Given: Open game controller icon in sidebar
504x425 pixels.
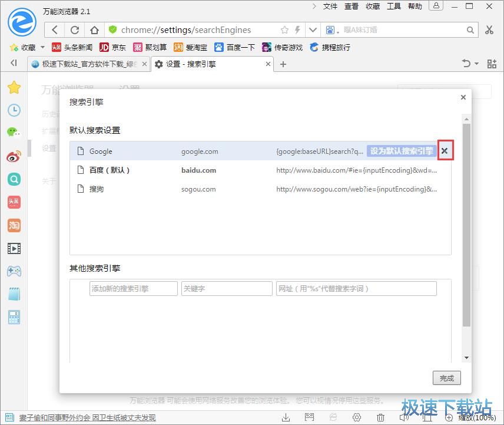Looking at the screenshot, I should 14,271.
